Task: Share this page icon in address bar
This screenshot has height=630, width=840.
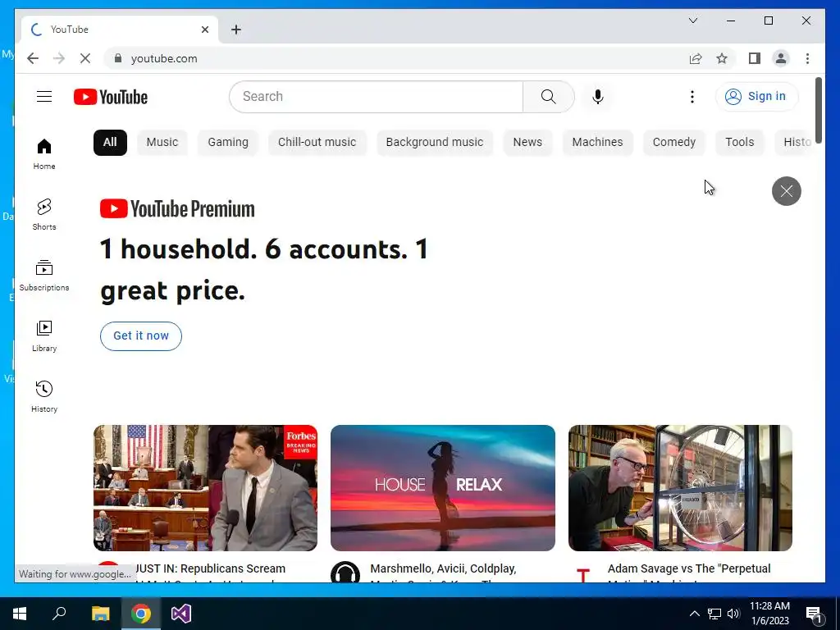Action: point(696,58)
